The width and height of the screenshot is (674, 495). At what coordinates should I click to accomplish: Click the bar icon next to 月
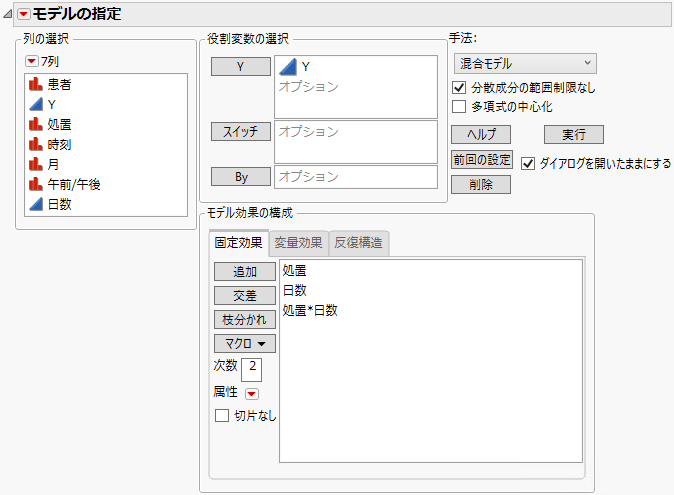coord(35,165)
